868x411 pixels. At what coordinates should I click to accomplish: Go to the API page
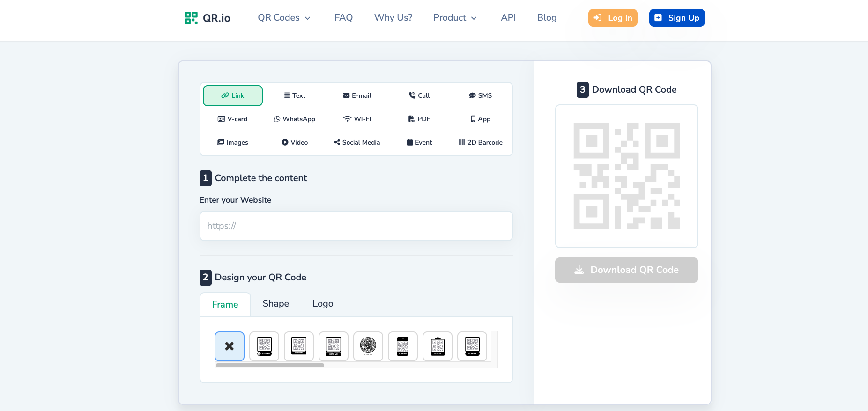(x=508, y=18)
